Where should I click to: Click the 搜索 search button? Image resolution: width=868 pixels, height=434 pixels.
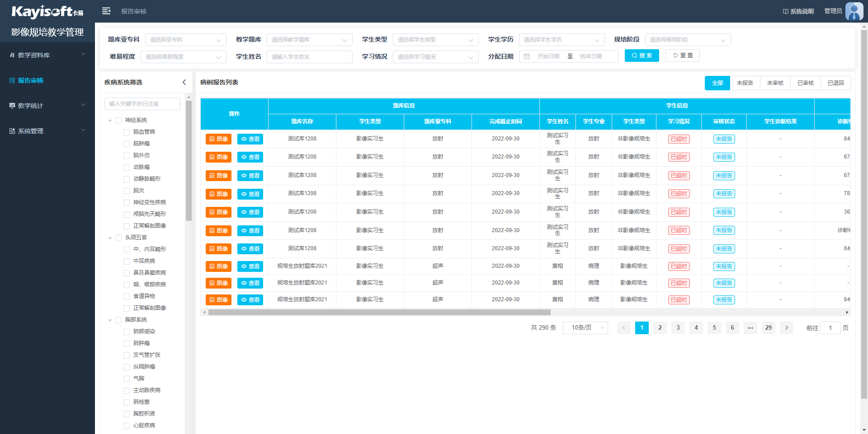point(642,56)
